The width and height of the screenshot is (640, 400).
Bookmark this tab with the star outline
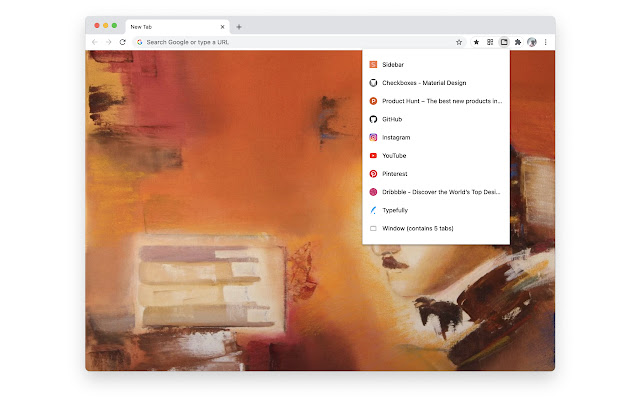click(459, 42)
